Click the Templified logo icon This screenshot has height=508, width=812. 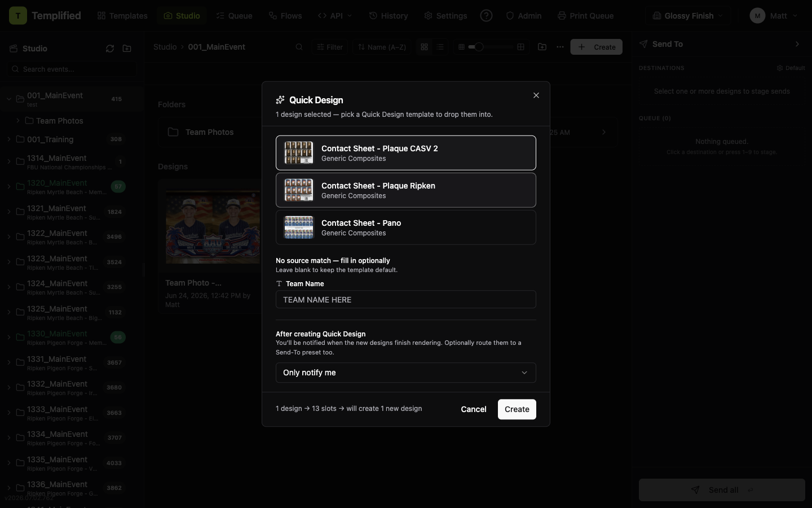18,16
